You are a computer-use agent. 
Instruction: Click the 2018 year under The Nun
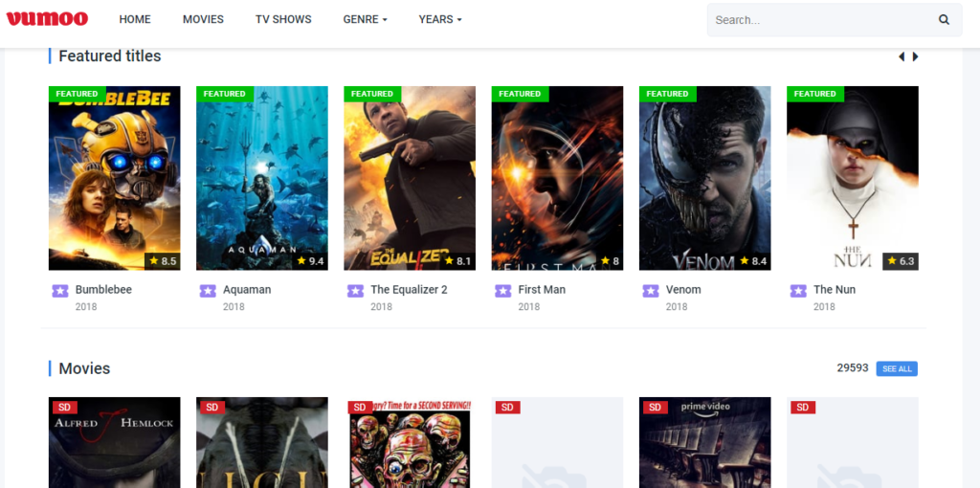pos(824,307)
